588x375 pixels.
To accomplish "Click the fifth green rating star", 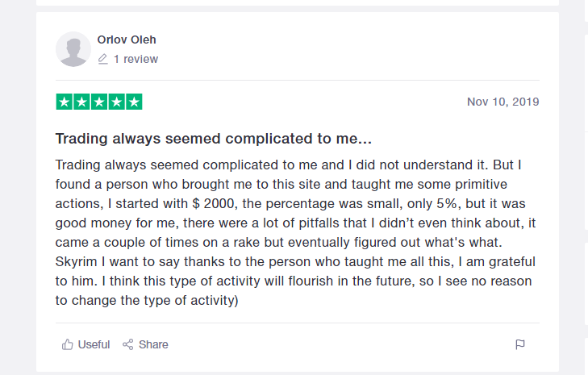I will tap(134, 102).
